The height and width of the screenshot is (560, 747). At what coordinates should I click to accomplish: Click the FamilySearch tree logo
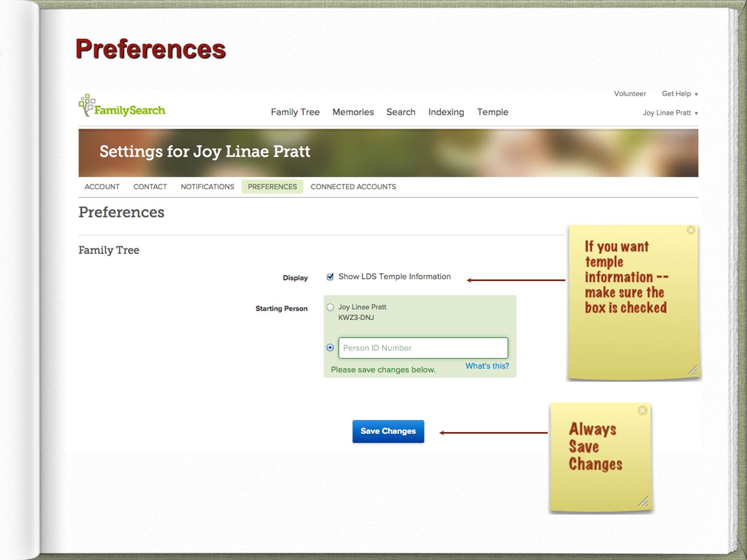(x=121, y=106)
